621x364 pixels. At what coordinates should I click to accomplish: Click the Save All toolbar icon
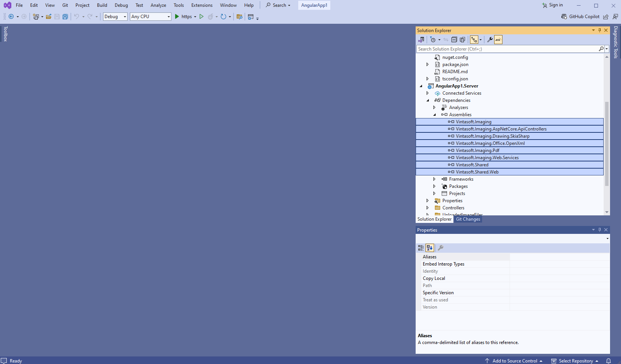(65, 17)
